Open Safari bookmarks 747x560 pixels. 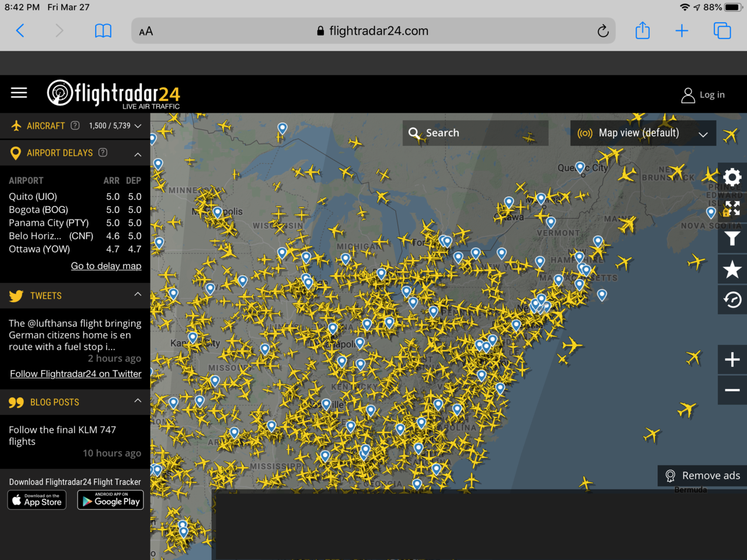103,31
